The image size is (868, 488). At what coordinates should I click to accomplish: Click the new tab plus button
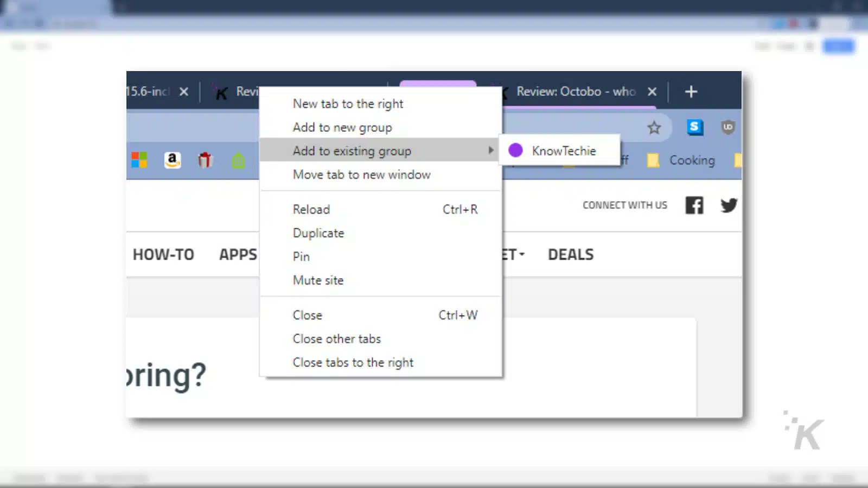pyautogui.click(x=691, y=92)
